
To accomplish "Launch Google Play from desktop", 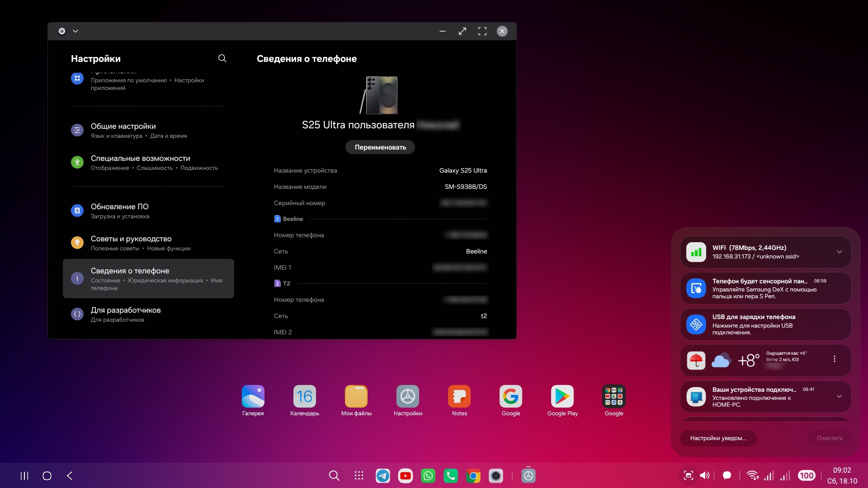I will click(562, 397).
